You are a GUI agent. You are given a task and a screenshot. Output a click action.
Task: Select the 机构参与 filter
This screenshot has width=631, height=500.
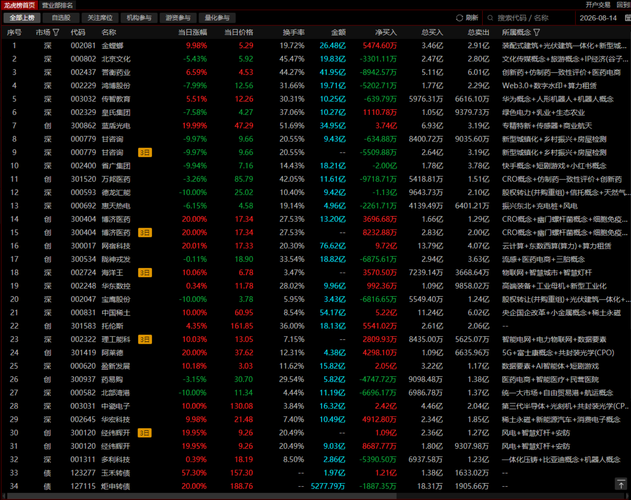pos(139,18)
